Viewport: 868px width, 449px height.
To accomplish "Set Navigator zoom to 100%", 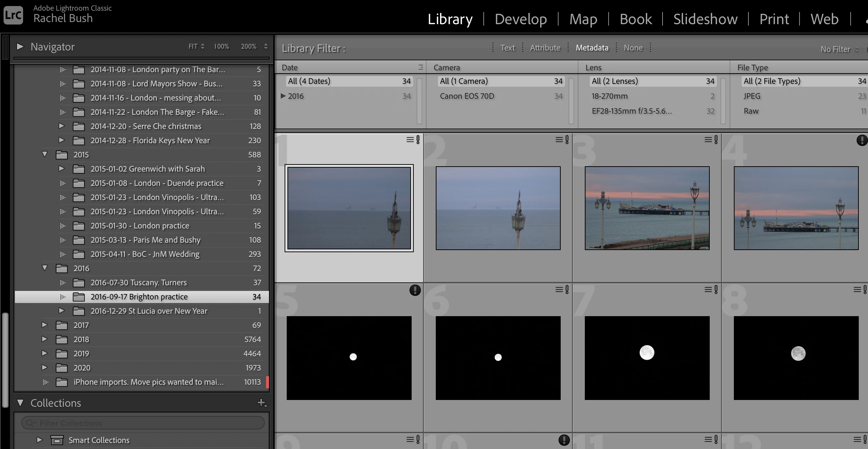I will (x=221, y=47).
